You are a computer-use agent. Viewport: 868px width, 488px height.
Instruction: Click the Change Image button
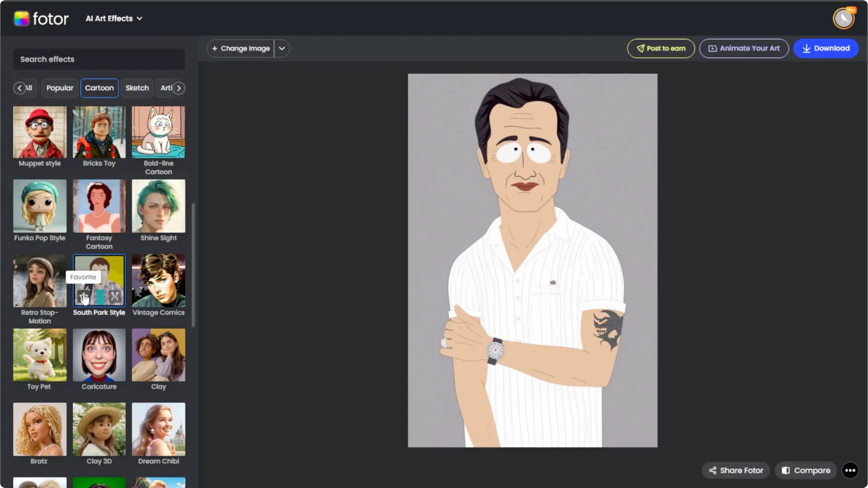[241, 49]
